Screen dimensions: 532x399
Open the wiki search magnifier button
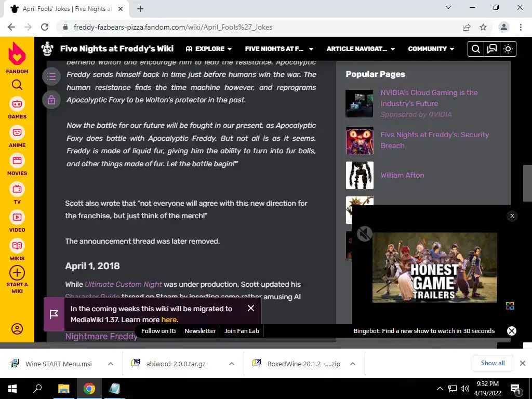click(476, 49)
